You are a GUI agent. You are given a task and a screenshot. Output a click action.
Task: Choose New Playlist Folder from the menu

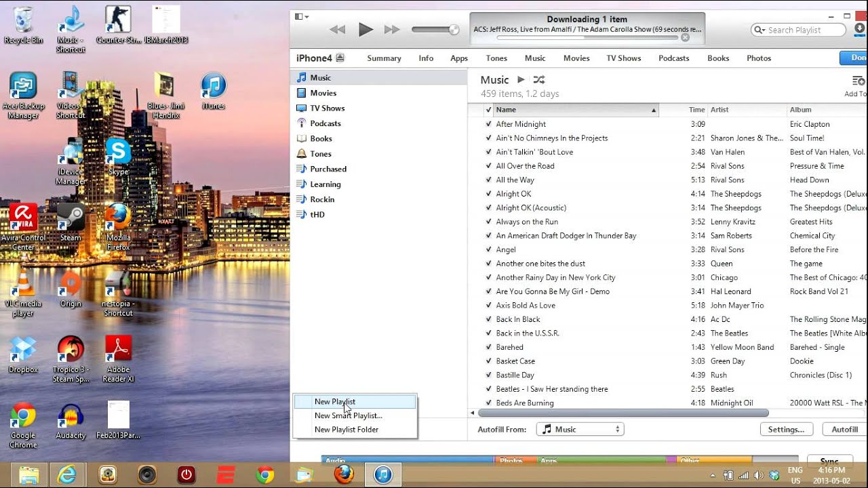(355, 430)
